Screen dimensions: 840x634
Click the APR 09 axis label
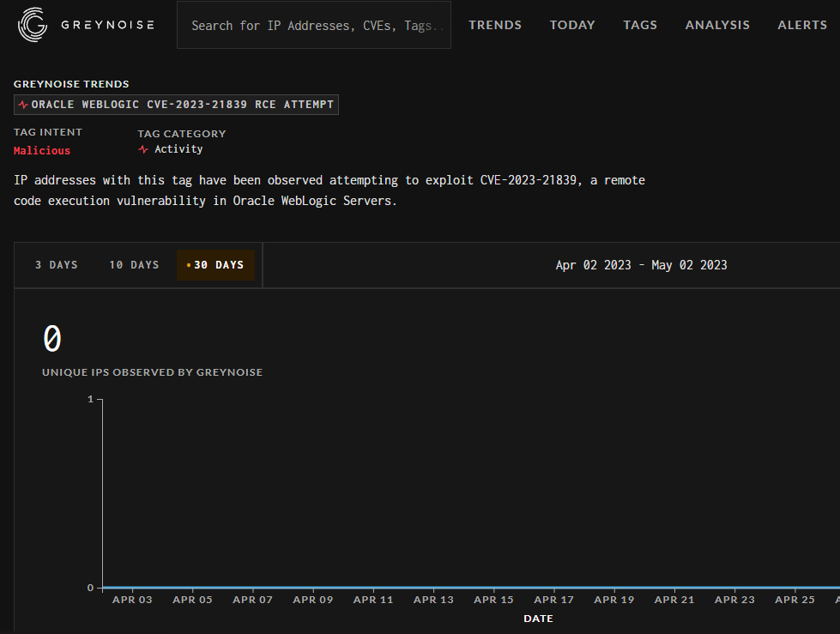(313, 600)
